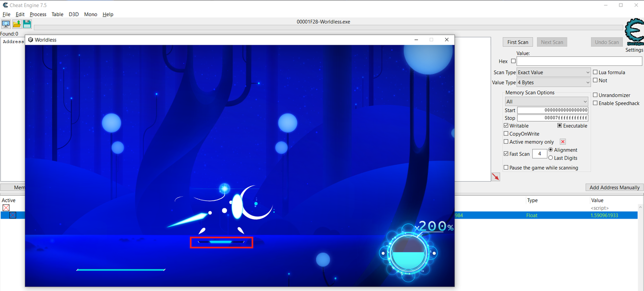644x291 pixels.
Task: Check Active memory only
Action: [506, 142]
